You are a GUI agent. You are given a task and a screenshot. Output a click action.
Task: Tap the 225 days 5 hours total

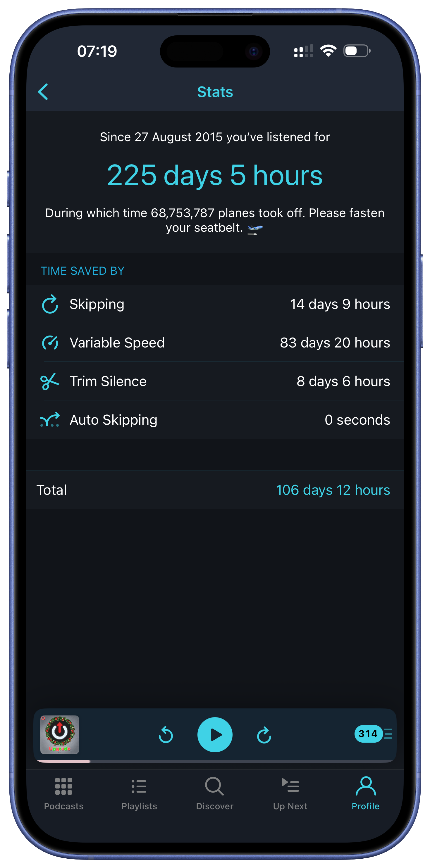coord(215,175)
